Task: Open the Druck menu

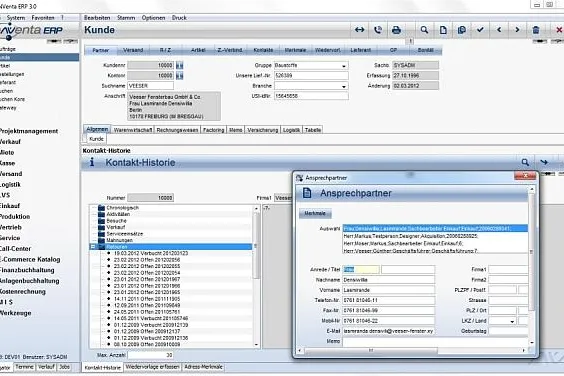Action: coord(179,18)
